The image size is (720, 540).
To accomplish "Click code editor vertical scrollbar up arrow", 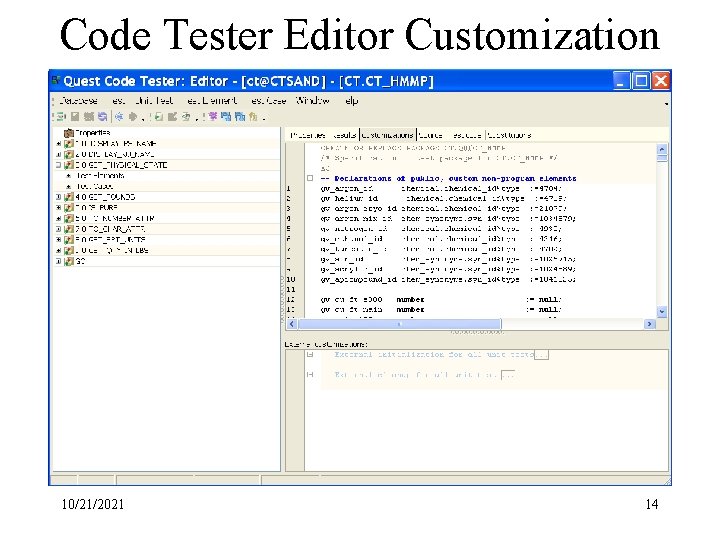I will (662, 149).
